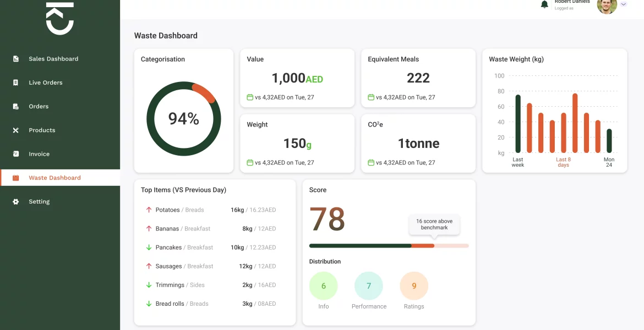
Task: Click the 2kg Trimmings weight value
Action: [x=247, y=285]
